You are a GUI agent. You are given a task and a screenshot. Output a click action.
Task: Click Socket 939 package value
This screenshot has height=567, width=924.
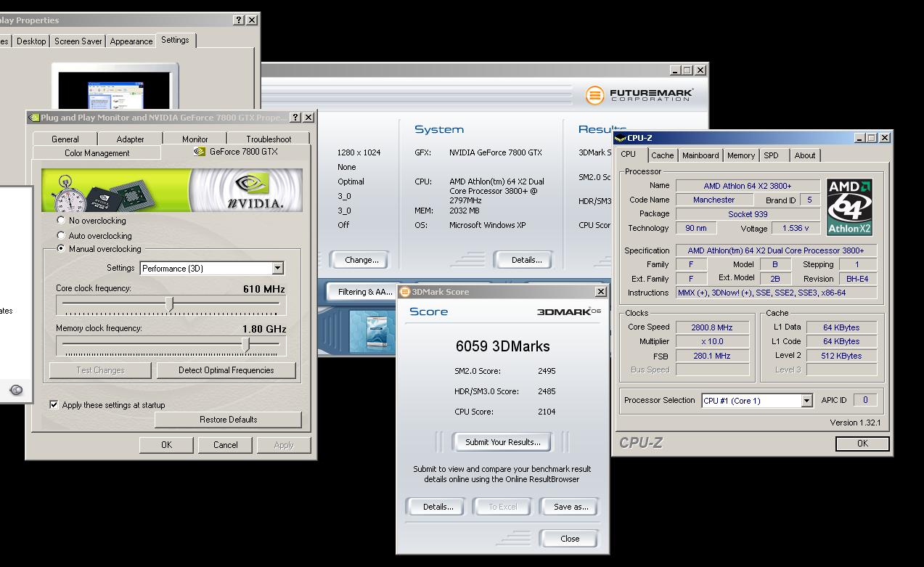pyautogui.click(x=748, y=214)
